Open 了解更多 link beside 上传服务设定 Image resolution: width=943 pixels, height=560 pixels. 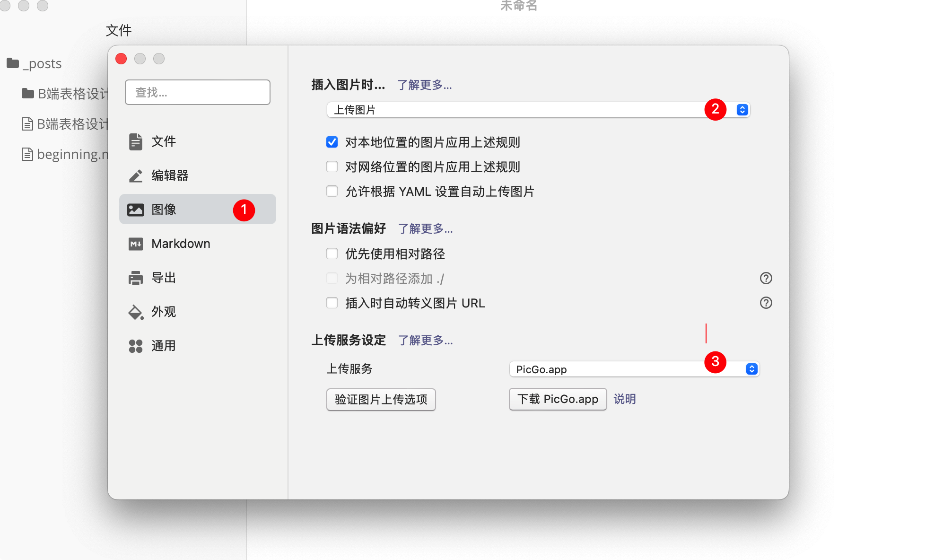(x=425, y=340)
